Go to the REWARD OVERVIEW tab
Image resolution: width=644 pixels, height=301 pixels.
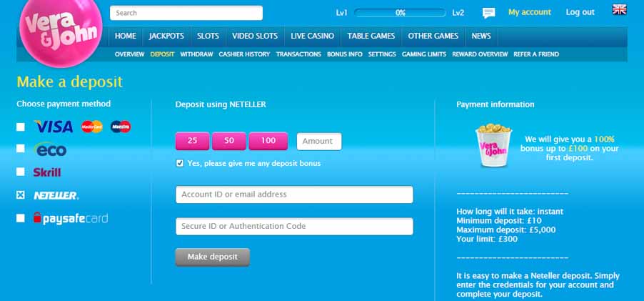pyautogui.click(x=480, y=54)
